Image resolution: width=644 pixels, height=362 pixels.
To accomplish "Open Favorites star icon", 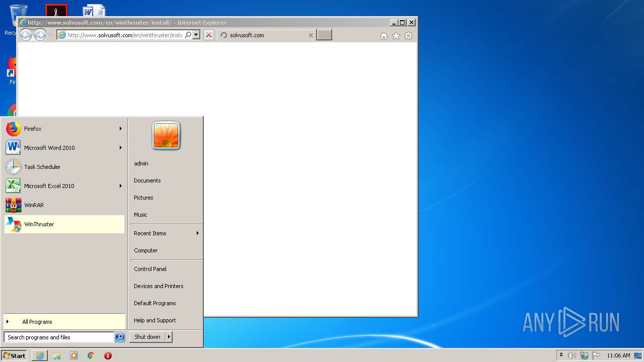I will [396, 36].
